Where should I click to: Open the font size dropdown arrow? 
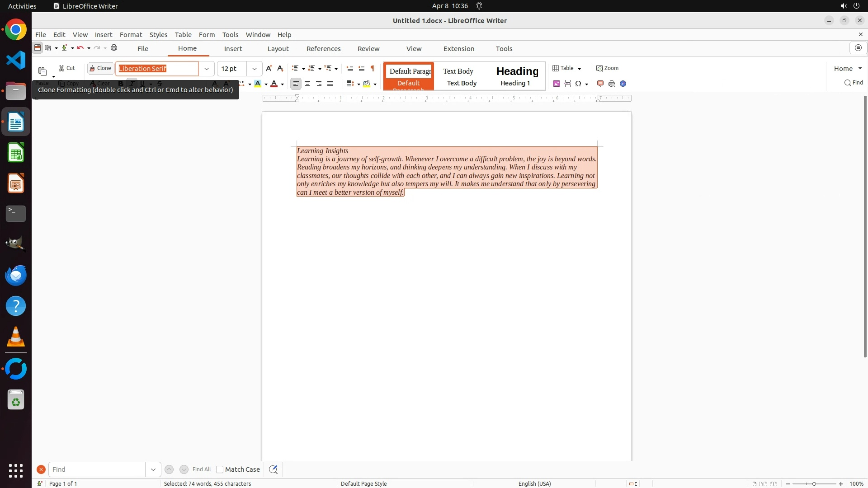point(255,69)
